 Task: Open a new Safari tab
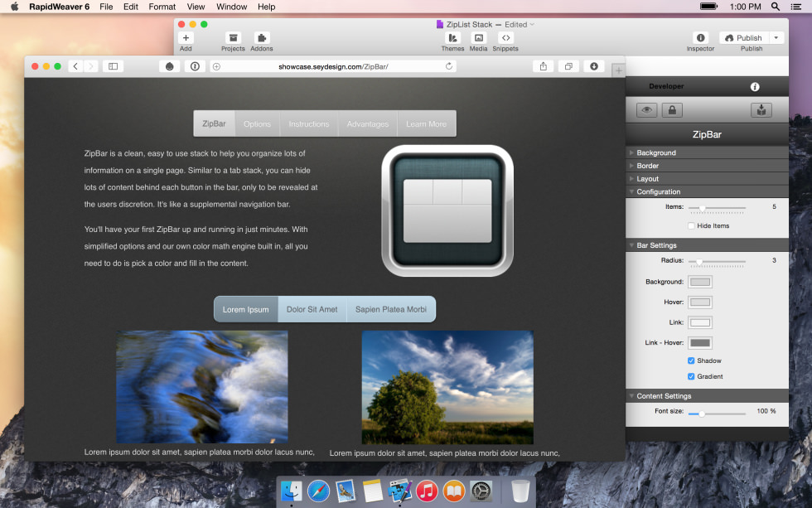(x=618, y=70)
